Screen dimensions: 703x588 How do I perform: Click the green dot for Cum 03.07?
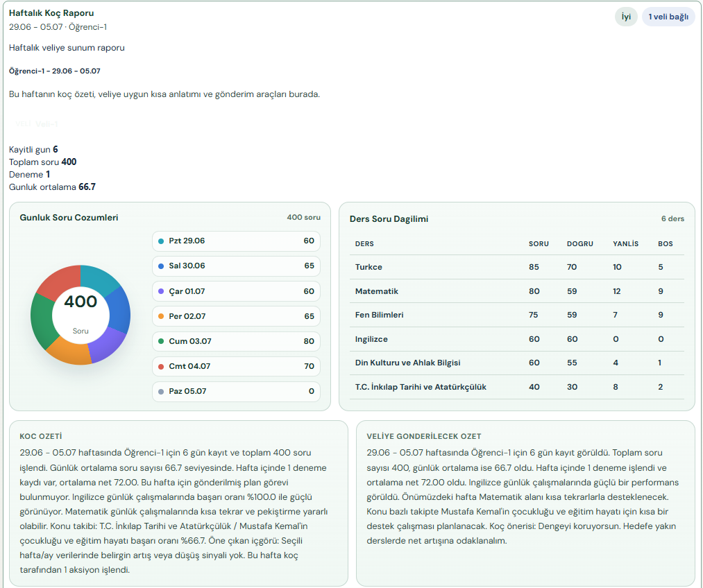click(161, 341)
